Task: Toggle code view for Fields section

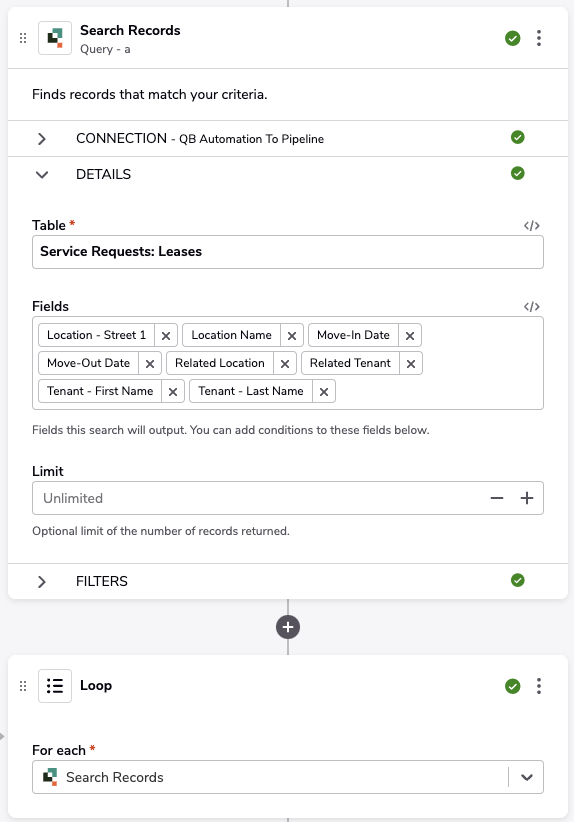Action: pos(532,307)
